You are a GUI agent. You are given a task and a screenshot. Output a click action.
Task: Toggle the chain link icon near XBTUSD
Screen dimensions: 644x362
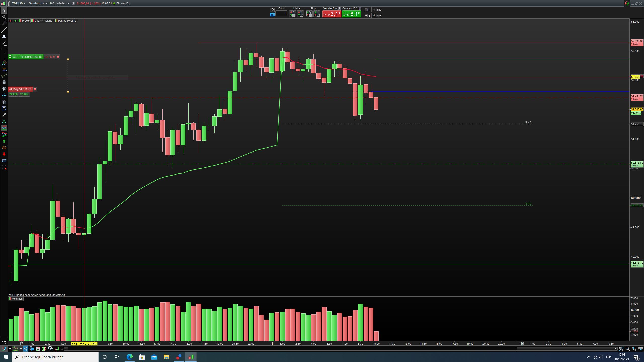[9, 3]
